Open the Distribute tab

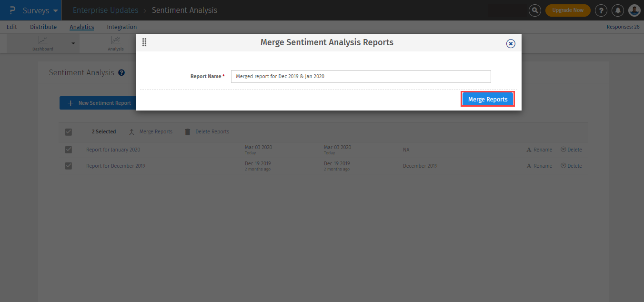click(x=43, y=27)
